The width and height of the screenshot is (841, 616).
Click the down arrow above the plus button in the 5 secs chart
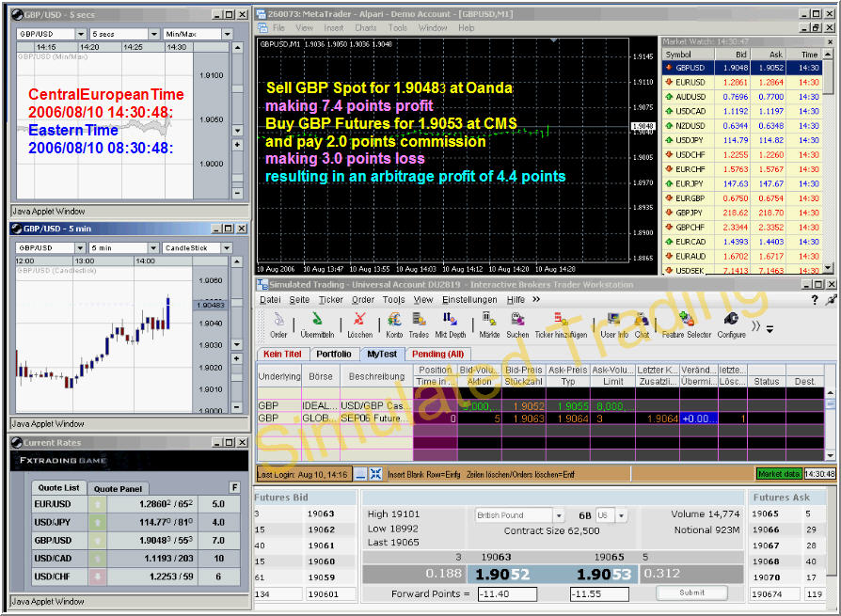coord(238,131)
